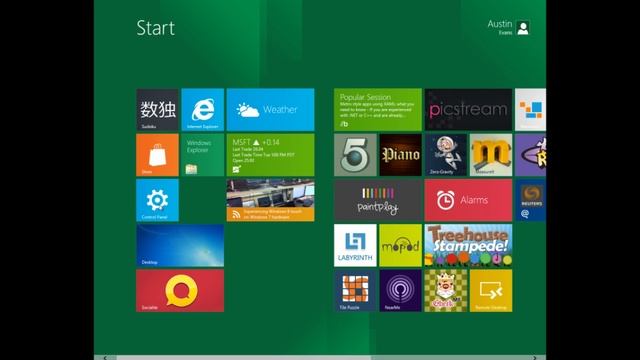
Task: Launch the Labyrinth tile
Action: coord(355,245)
